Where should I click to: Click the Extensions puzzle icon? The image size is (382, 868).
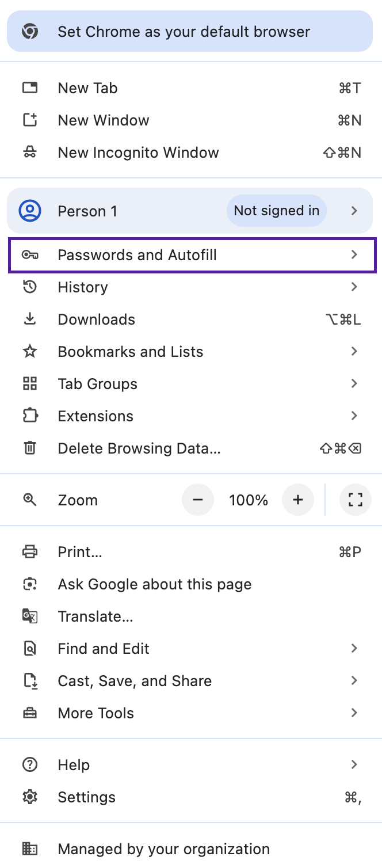click(30, 416)
